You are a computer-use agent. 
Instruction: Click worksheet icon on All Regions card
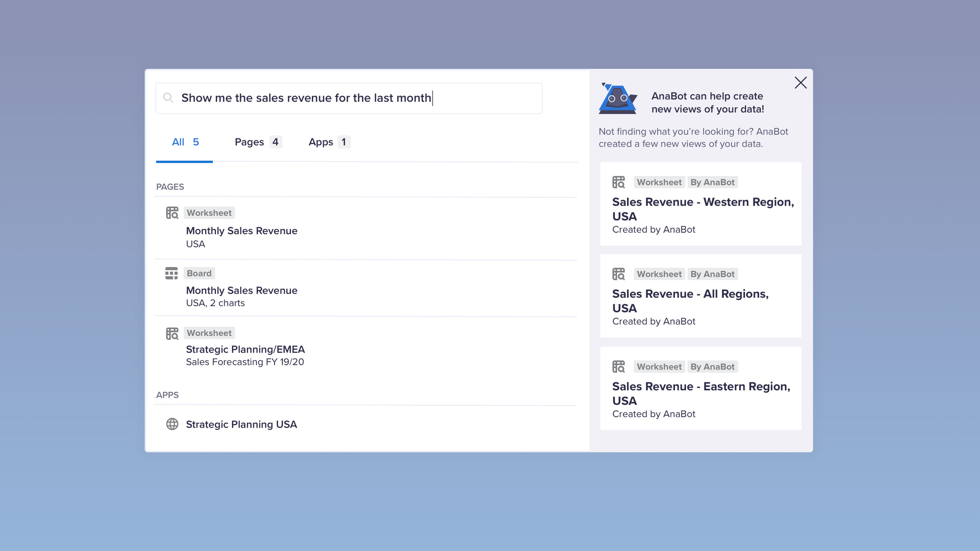point(619,274)
